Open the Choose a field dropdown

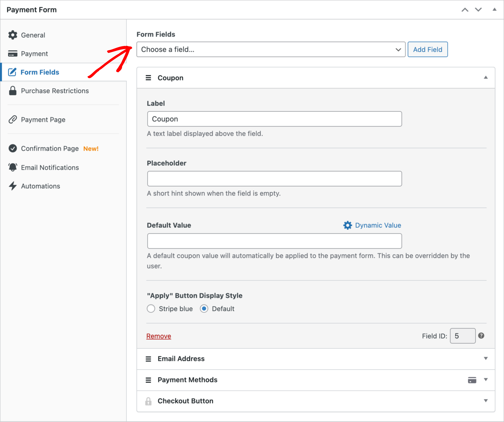click(271, 49)
